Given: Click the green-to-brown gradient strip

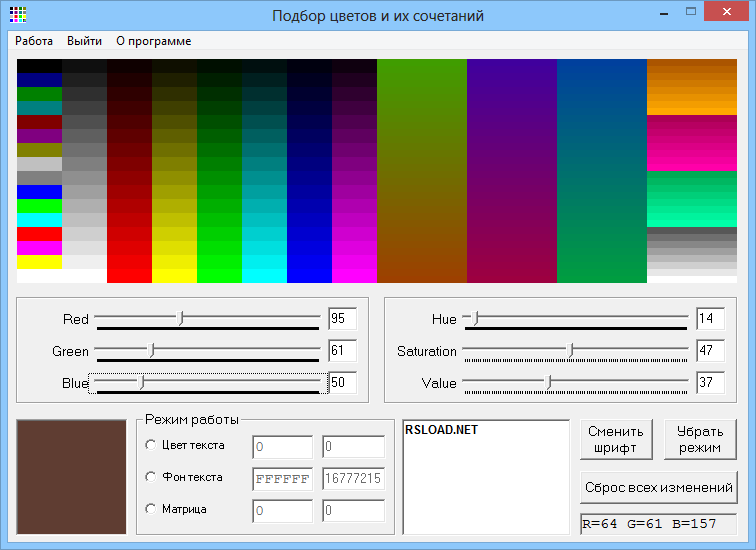Looking at the screenshot, I should click(x=422, y=171).
